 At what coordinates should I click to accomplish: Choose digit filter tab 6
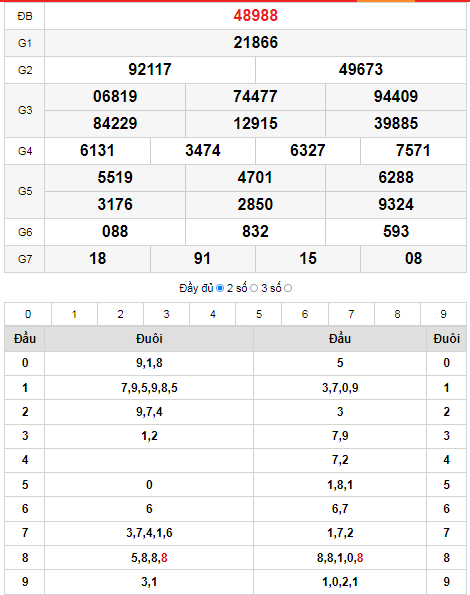pos(305,314)
